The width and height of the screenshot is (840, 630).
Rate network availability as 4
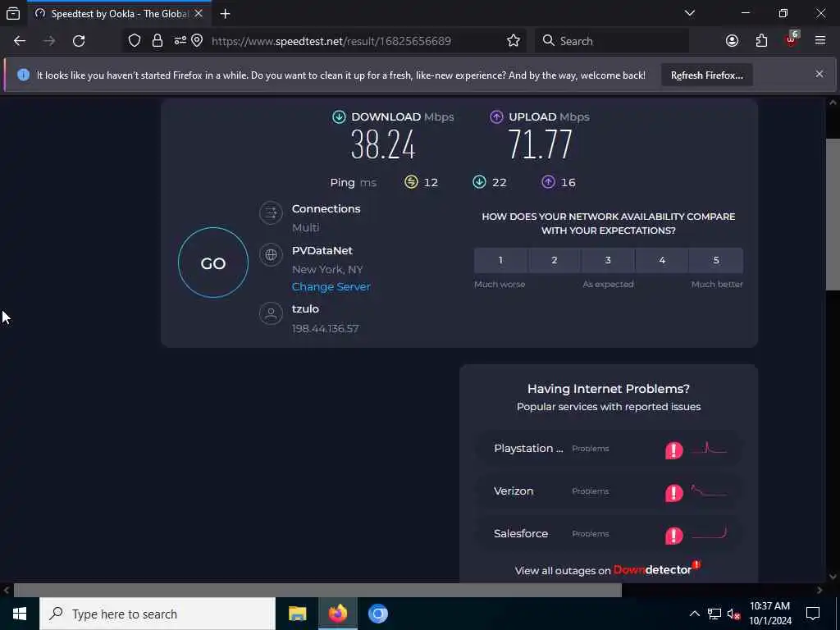pos(662,260)
